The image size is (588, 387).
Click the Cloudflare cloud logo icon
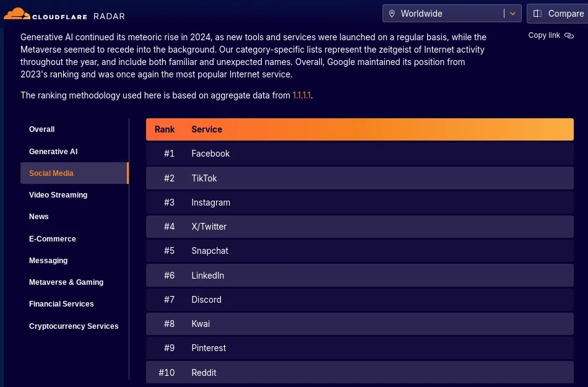(x=17, y=14)
